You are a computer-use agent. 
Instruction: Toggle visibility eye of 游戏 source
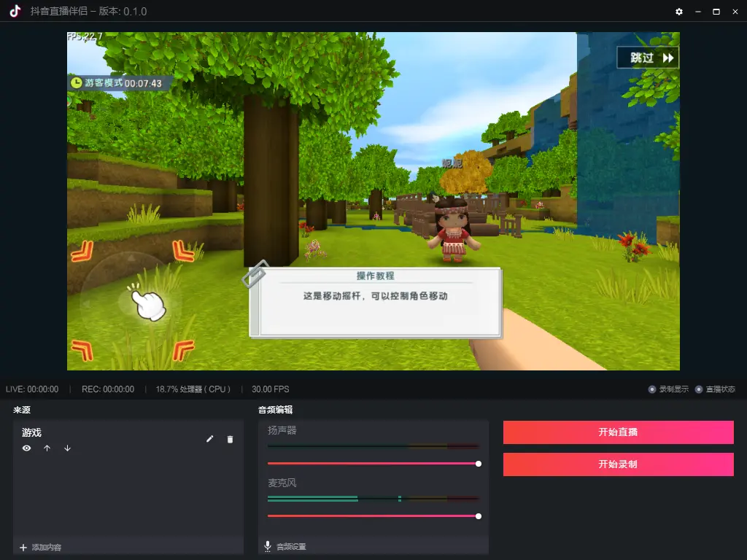pos(27,448)
